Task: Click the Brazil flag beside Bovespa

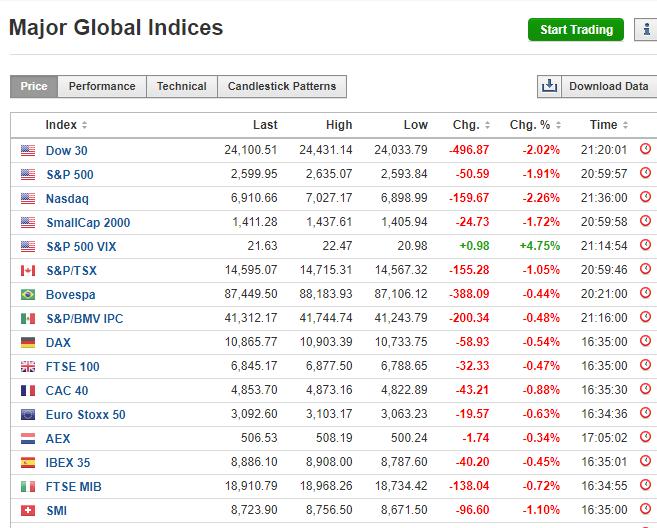Action: [27, 295]
